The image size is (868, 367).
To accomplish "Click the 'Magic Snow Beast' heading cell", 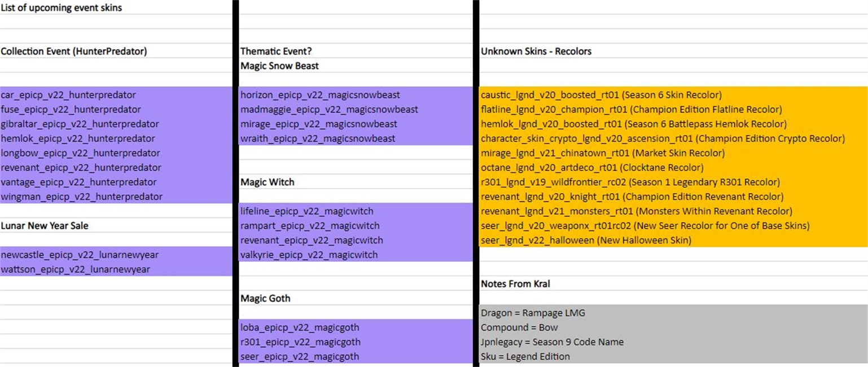I will point(280,66).
